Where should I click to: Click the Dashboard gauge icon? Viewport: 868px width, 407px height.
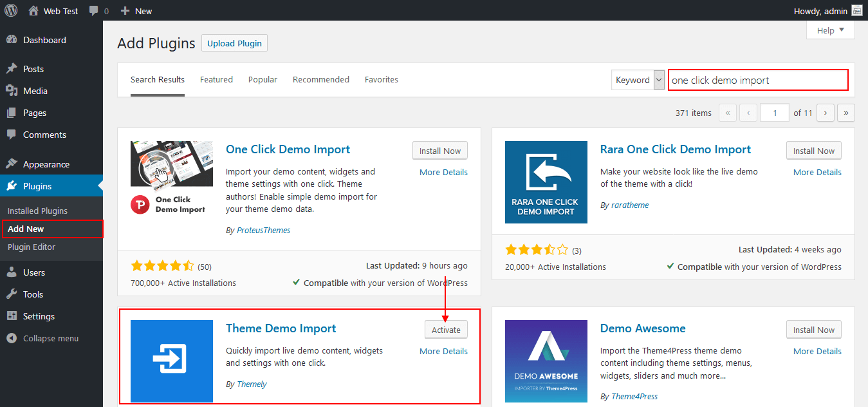click(x=12, y=40)
